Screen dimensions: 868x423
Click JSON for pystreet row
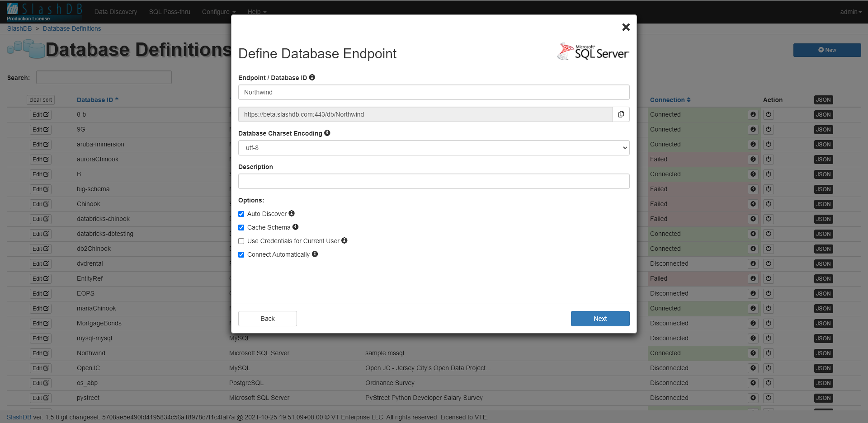pyautogui.click(x=823, y=398)
